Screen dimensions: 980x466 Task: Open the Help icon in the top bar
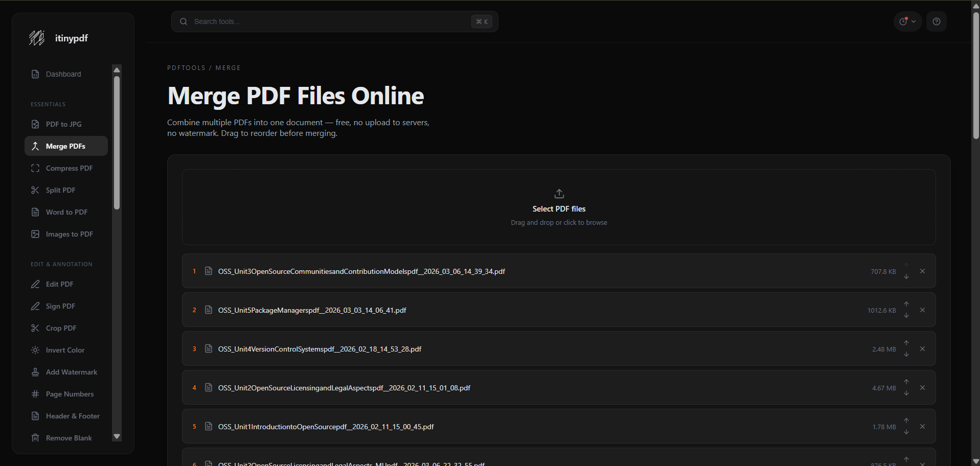coord(937,21)
